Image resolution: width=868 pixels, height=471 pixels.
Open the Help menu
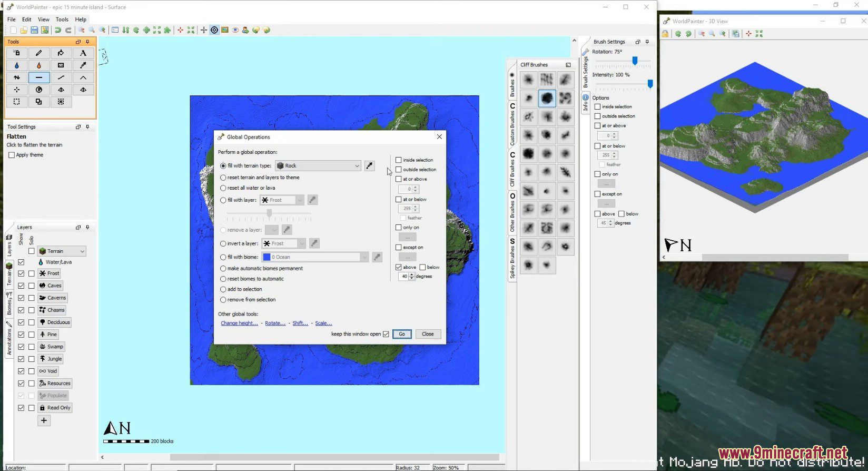(x=81, y=19)
